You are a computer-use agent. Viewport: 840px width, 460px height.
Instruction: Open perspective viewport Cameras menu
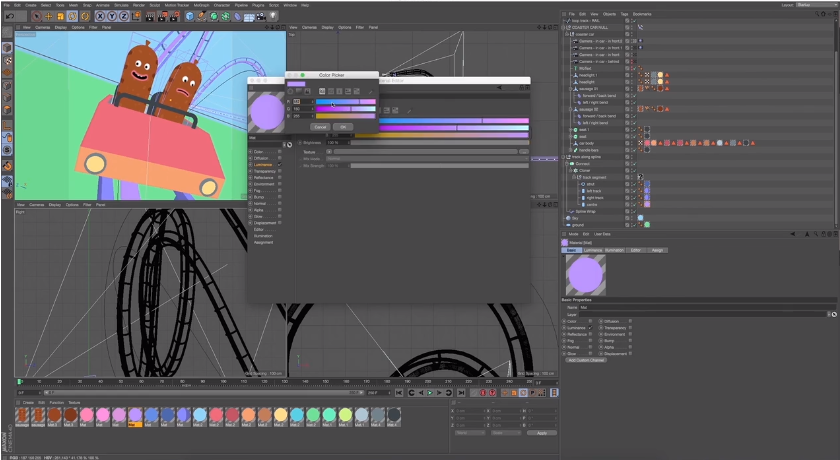pyautogui.click(x=42, y=27)
